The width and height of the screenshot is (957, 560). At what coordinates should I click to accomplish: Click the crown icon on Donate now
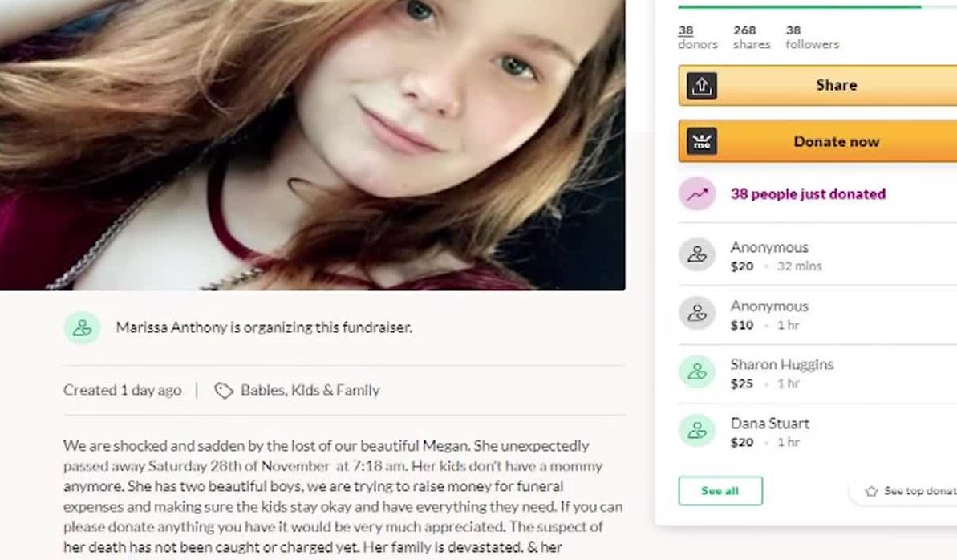pyautogui.click(x=702, y=142)
